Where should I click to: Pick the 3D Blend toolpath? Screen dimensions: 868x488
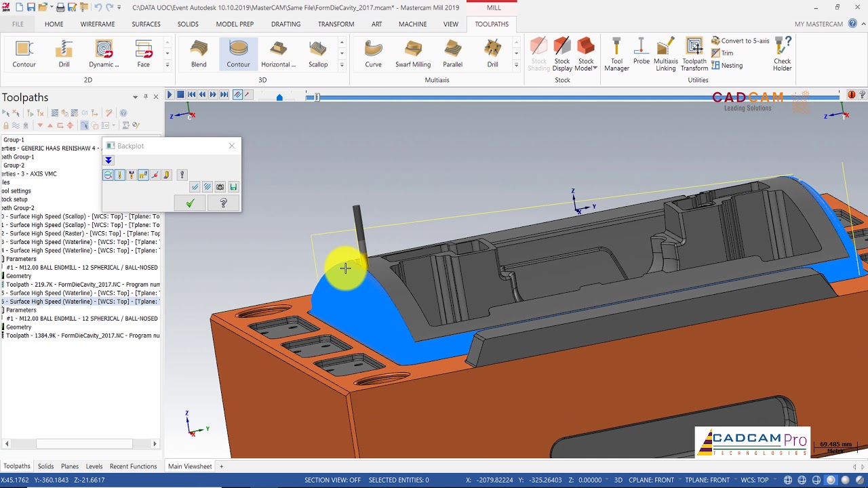pos(199,54)
